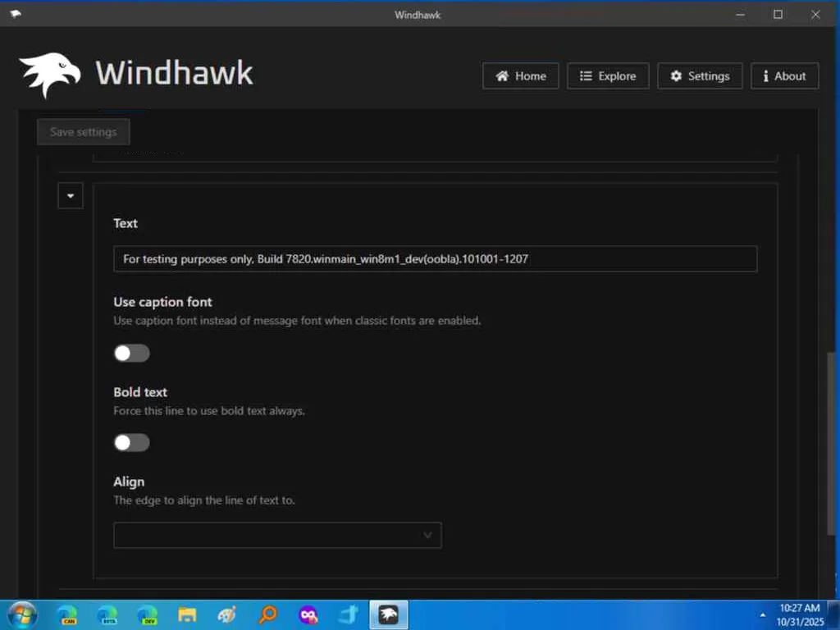
Task: Click "Force this line to use bold" description
Action: click(209, 411)
